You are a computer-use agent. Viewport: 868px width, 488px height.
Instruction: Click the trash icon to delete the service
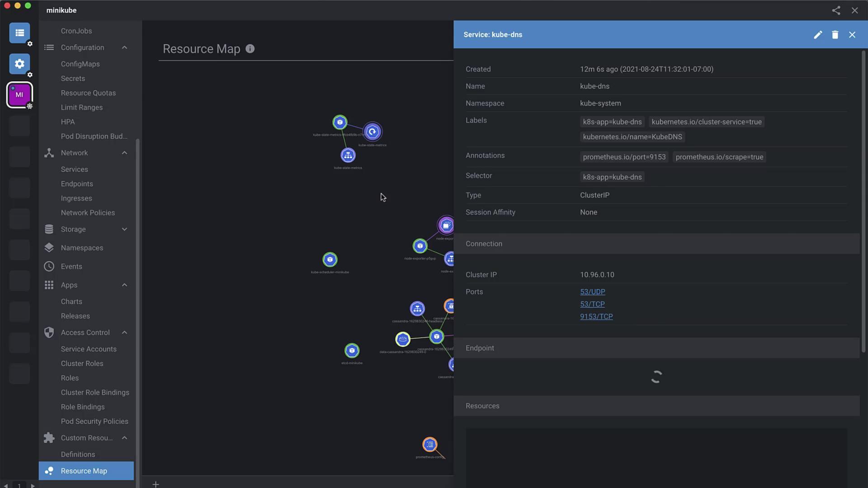coord(835,35)
